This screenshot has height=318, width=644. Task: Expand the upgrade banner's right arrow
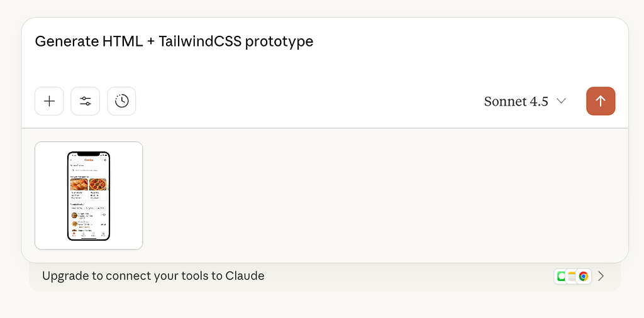[x=601, y=276]
